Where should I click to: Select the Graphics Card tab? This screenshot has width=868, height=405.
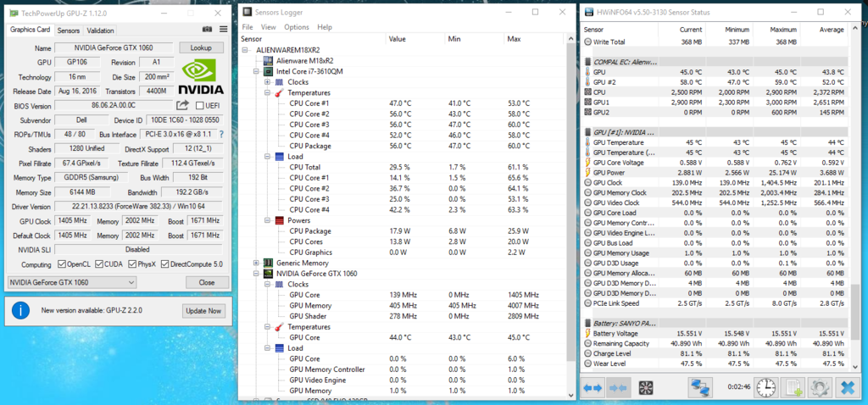(31, 30)
